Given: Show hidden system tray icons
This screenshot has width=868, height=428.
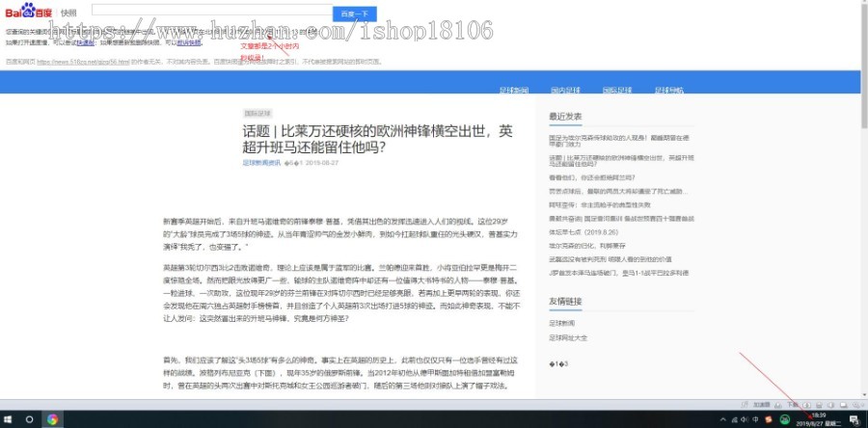Looking at the screenshot, I should click(x=723, y=419).
